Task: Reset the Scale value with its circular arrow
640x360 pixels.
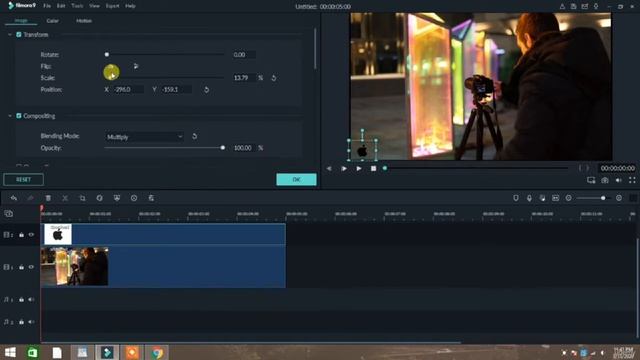Action: pyautogui.click(x=274, y=78)
